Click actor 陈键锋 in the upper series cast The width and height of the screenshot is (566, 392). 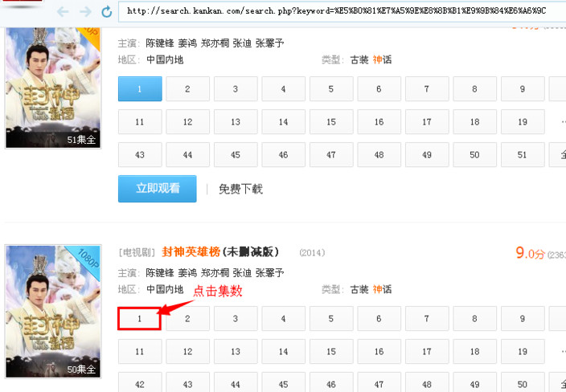point(160,43)
